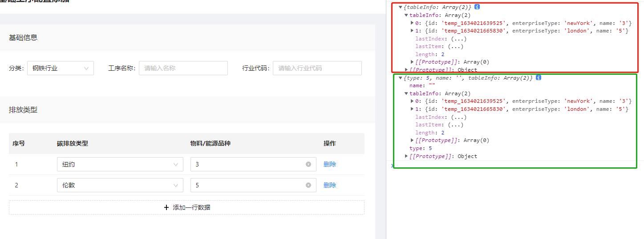This screenshot has height=239, width=644.
Task: Click info icon beside type: 5 object
Action: (539, 77)
